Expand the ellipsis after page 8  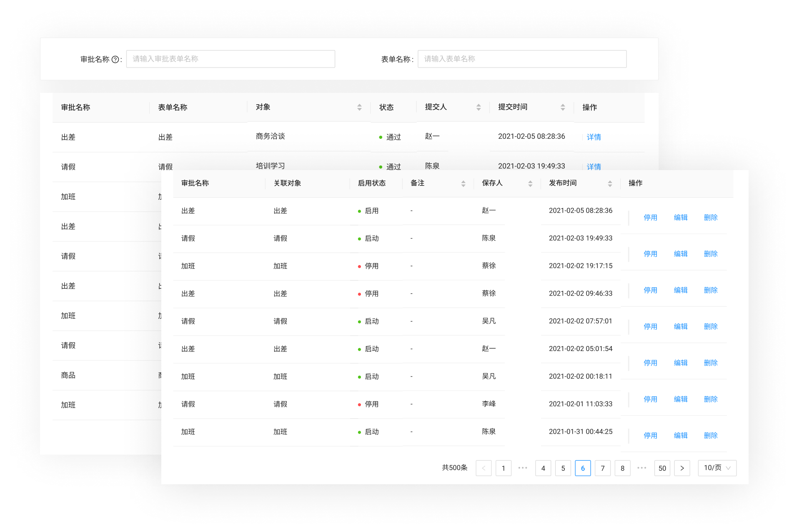(642, 468)
